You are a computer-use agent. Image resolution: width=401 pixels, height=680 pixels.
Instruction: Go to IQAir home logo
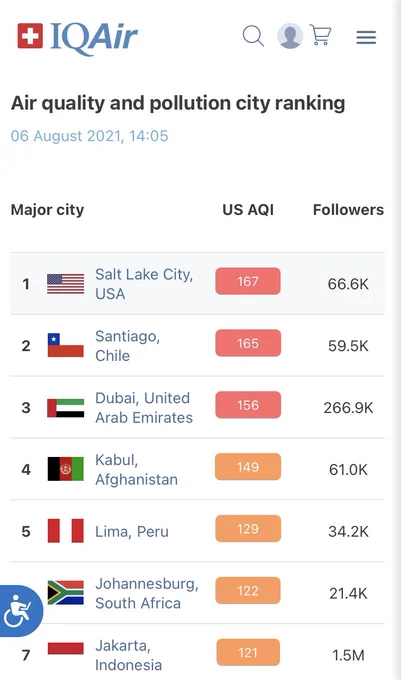click(78, 36)
